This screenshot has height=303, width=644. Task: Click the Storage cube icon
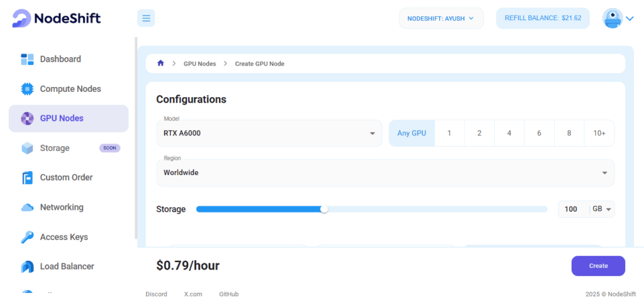[x=27, y=148]
